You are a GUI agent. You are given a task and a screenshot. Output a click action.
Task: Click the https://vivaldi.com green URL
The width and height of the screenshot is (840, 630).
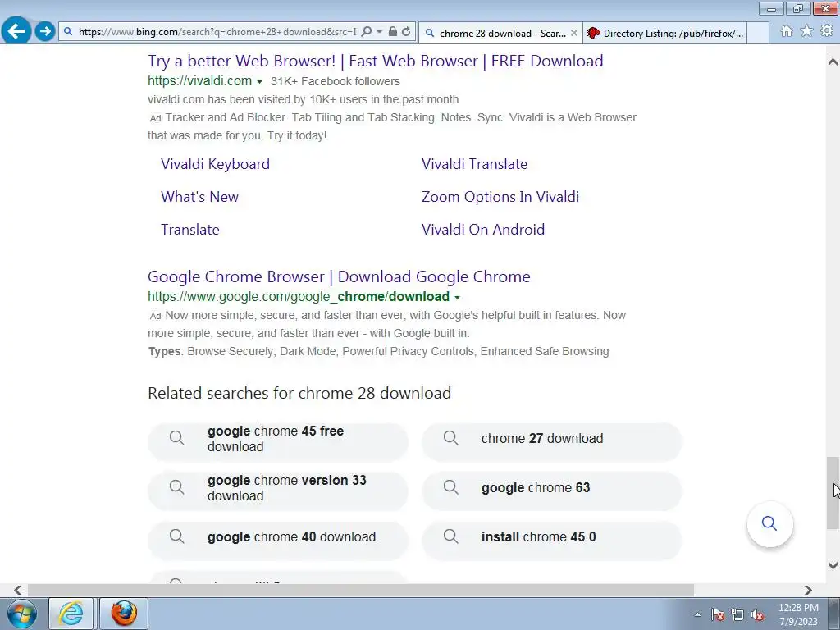tap(199, 81)
